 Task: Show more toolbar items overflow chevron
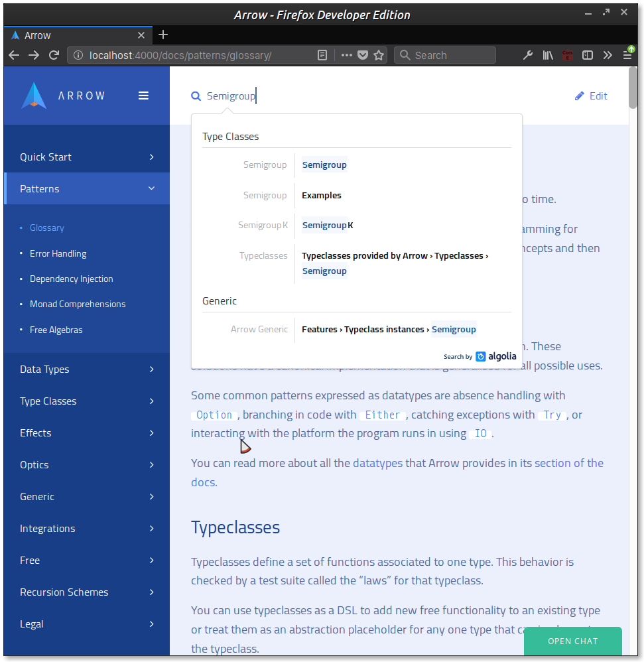[x=608, y=55]
